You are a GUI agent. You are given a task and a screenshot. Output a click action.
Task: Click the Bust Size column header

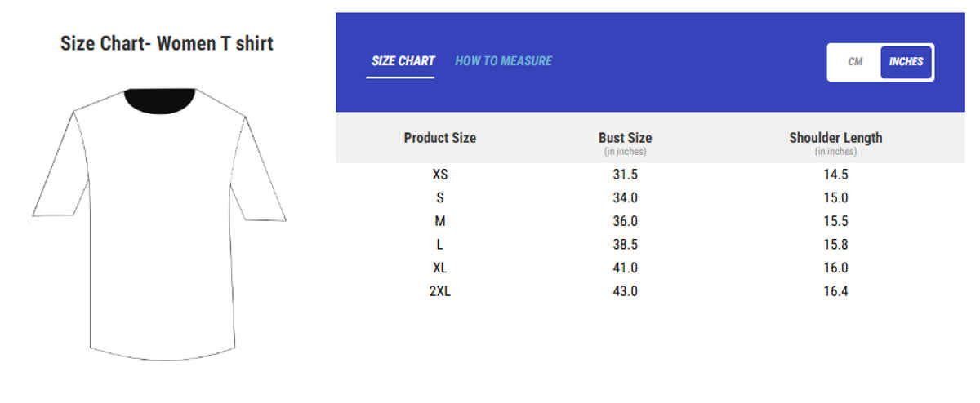pos(625,138)
